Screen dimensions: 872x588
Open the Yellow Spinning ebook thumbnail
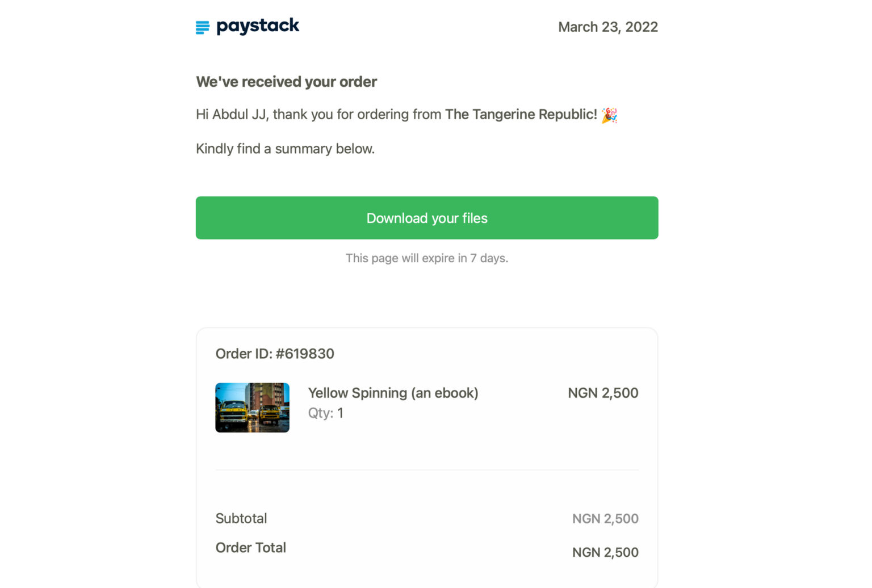point(252,408)
